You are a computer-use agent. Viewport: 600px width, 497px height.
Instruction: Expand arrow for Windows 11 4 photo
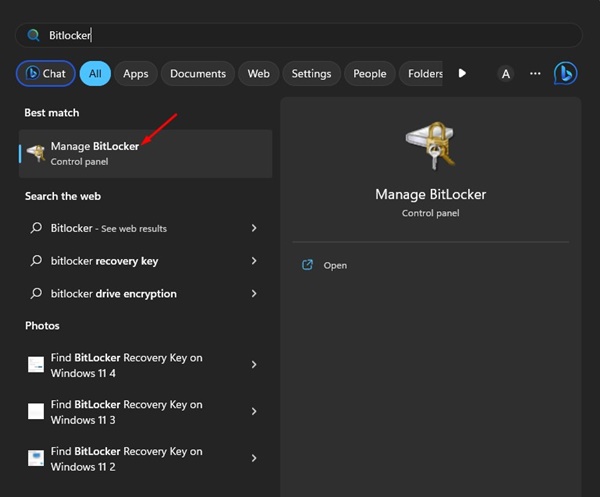point(254,365)
